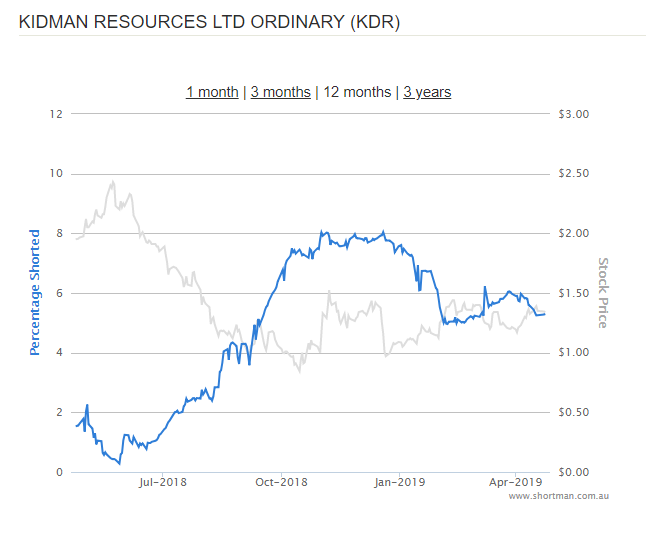Open the 3 years chart view
The width and height of the screenshot is (646, 543).
[x=427, y=92]
